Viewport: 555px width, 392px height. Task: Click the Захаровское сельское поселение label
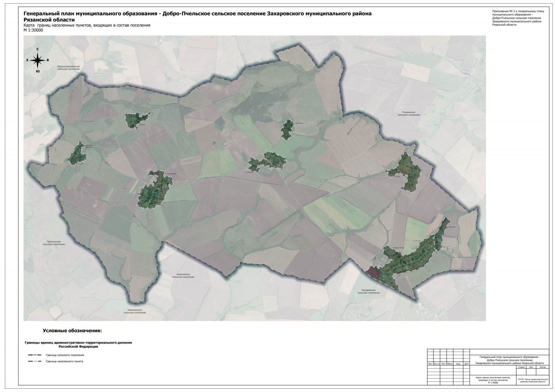(x=368, y=291)
